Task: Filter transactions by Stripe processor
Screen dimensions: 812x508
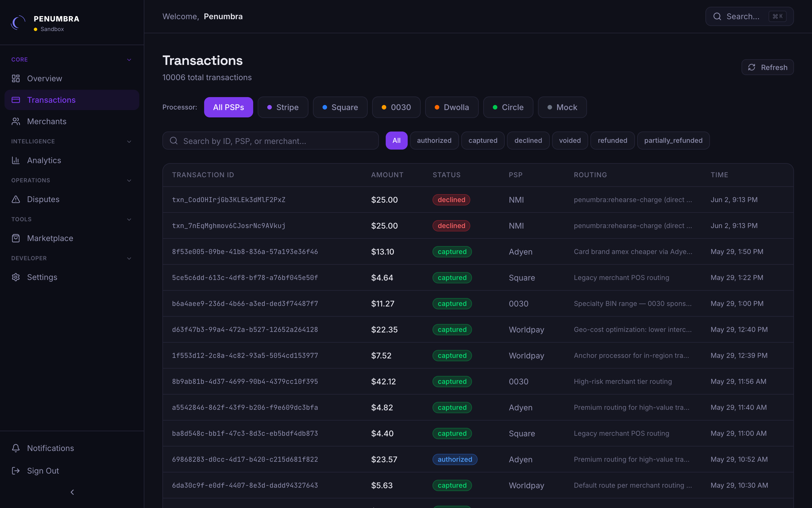Action: click(283, 107)
